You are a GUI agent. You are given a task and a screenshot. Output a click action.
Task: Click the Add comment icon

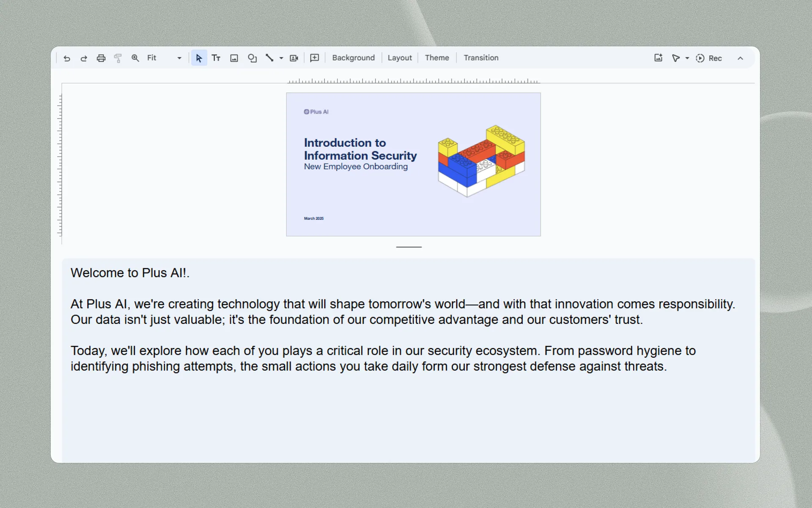coord(315,58)
